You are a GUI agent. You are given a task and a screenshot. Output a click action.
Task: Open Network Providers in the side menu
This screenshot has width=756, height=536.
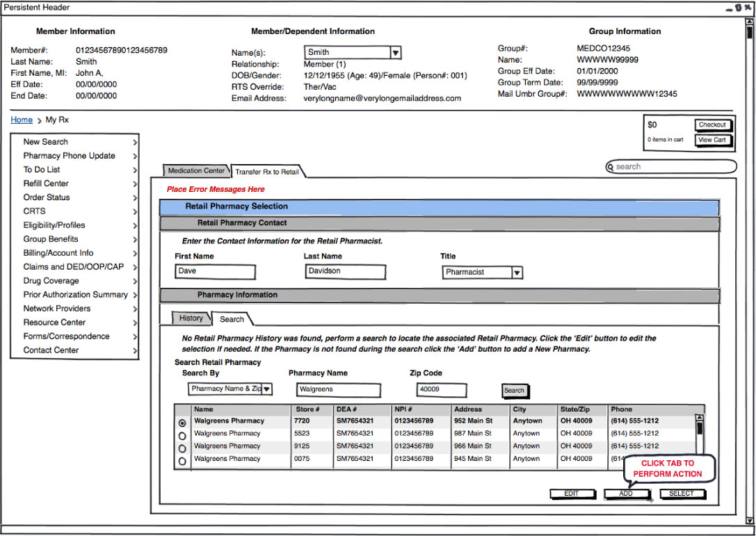57,309
